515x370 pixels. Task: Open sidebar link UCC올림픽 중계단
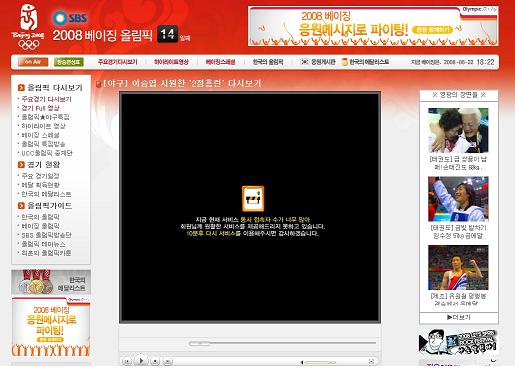(x=47, y=153)
